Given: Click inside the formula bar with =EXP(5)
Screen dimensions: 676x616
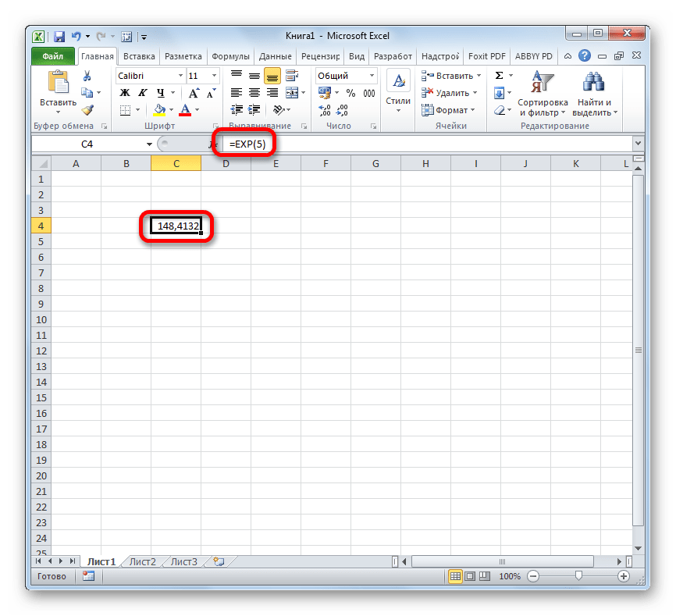Looking at the screenshot, I should (429, 144).
